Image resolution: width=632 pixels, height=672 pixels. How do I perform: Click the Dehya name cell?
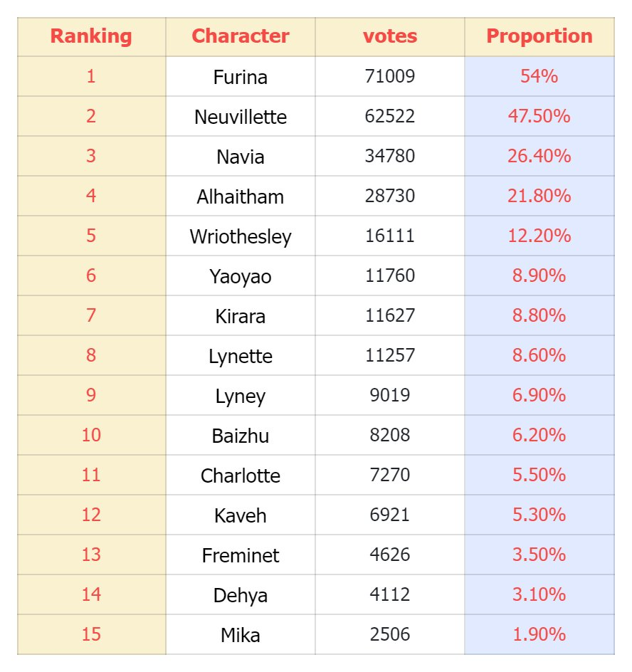click(x=241, y=594)
